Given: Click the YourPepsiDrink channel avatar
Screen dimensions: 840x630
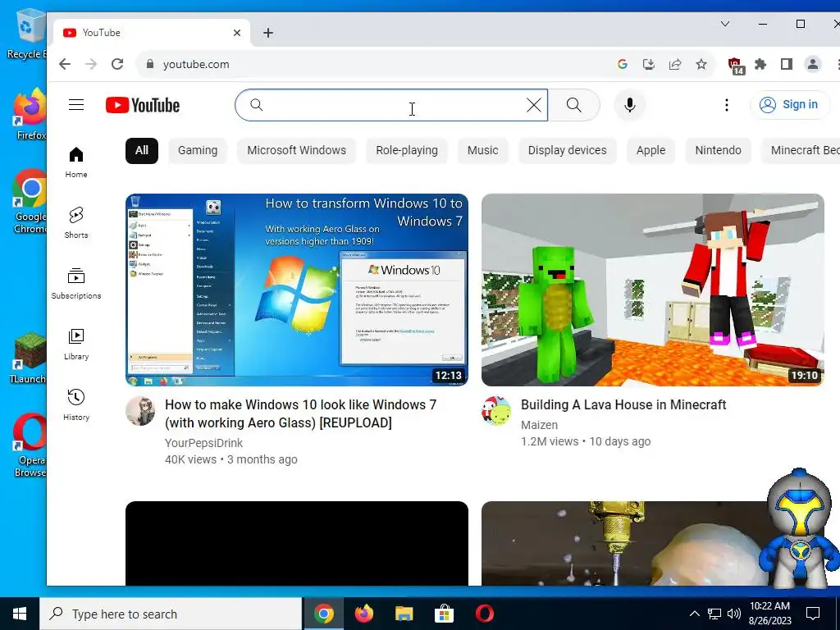Looking at the screenshot, I should tap(140, 411).
